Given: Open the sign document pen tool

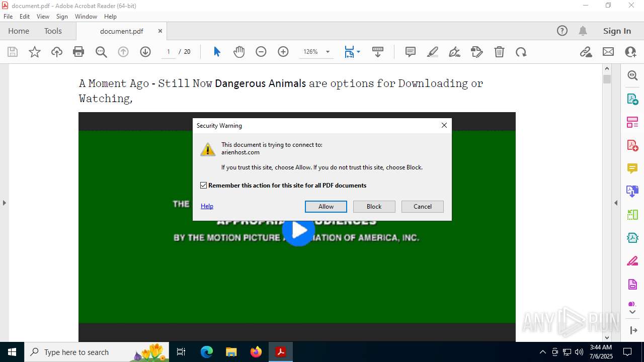Looking at the screenshot, I should (455, 52).
